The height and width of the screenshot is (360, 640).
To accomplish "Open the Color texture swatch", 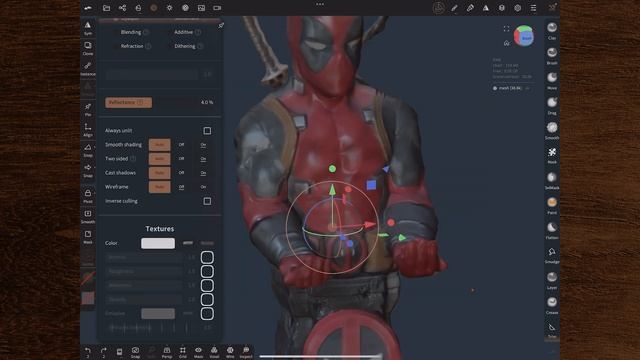I will point(158,243).
